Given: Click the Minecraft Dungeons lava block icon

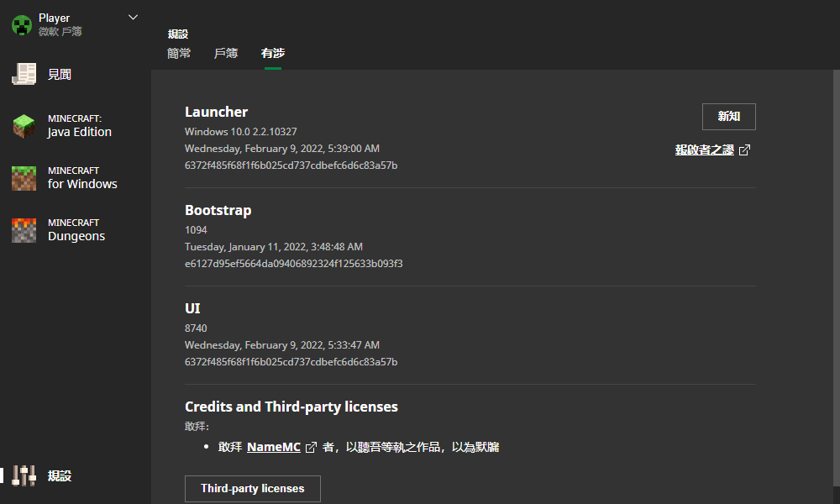Looking at the screenshot, I should coord(24,230).
